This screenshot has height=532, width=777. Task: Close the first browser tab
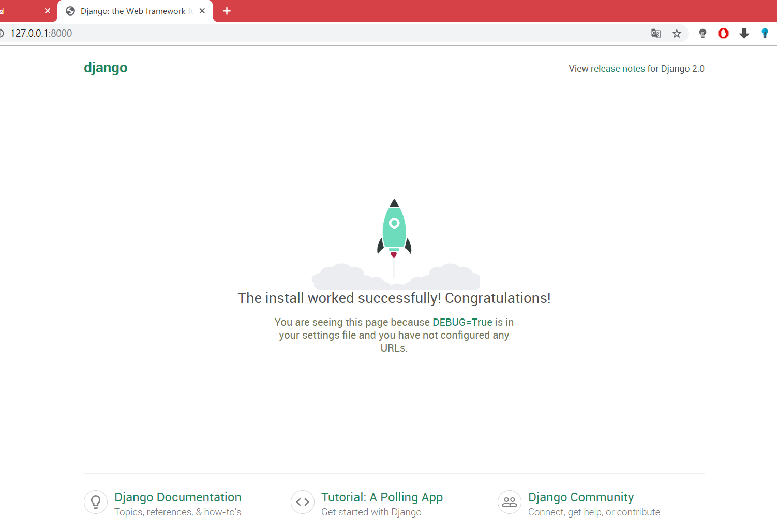pyautogui.click(x=48, y=11)
